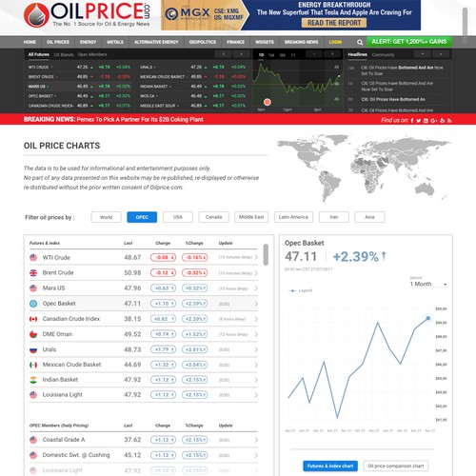
Task: Click the UK flag beside Brent Crude
Action: pyautogui.click(x=33, y=272)
